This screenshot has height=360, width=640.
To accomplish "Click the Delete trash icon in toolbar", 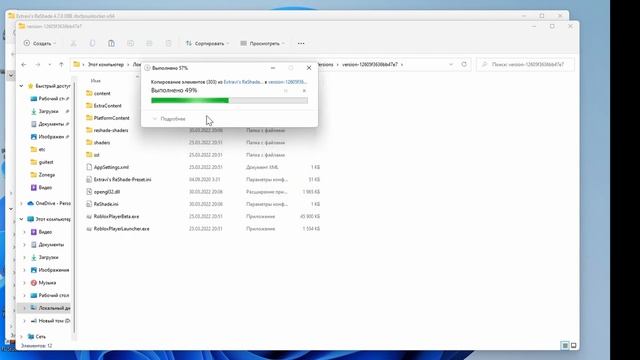I will [x=168, y=43].
